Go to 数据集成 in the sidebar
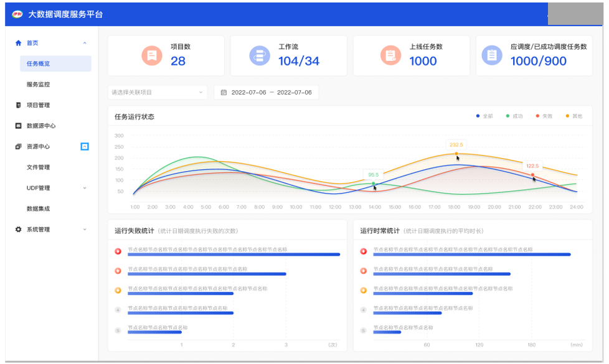609x364 pixels. [x=38, y=209]
